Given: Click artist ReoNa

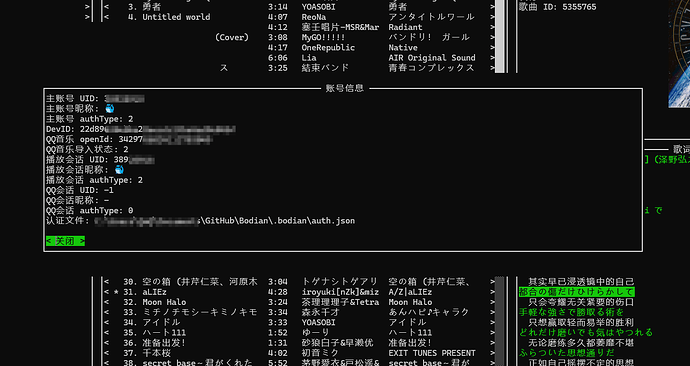Looking at the screenshot, I should [x=314, y=17].
